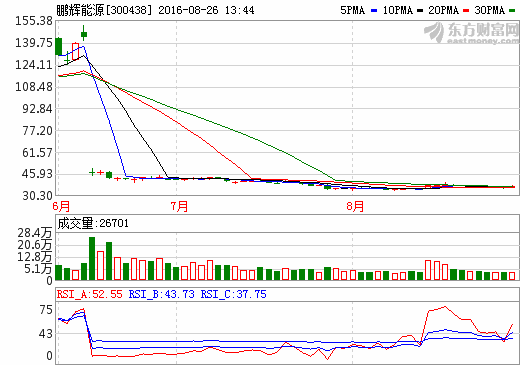520x365 pixels.
Task: Click the stock title 鹏辉能源[300438]
Action: 104,10
